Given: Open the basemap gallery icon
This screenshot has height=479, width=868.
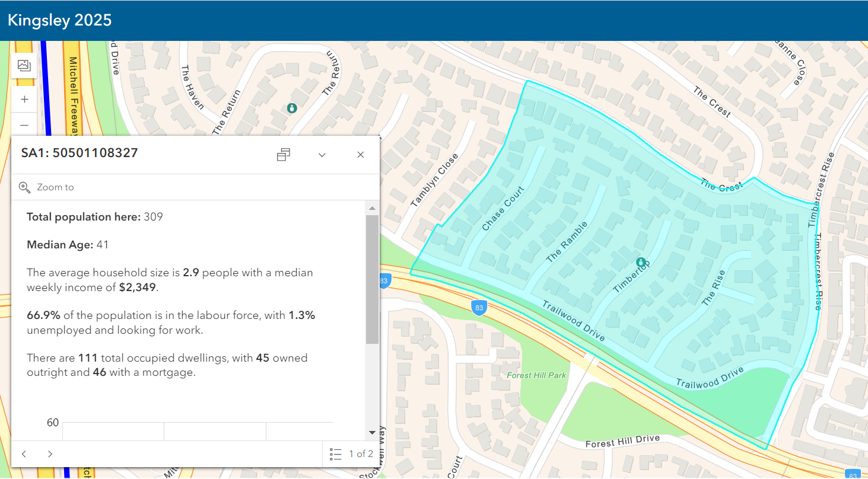Looking at the screenshot, I should click(x=24, y=65).
